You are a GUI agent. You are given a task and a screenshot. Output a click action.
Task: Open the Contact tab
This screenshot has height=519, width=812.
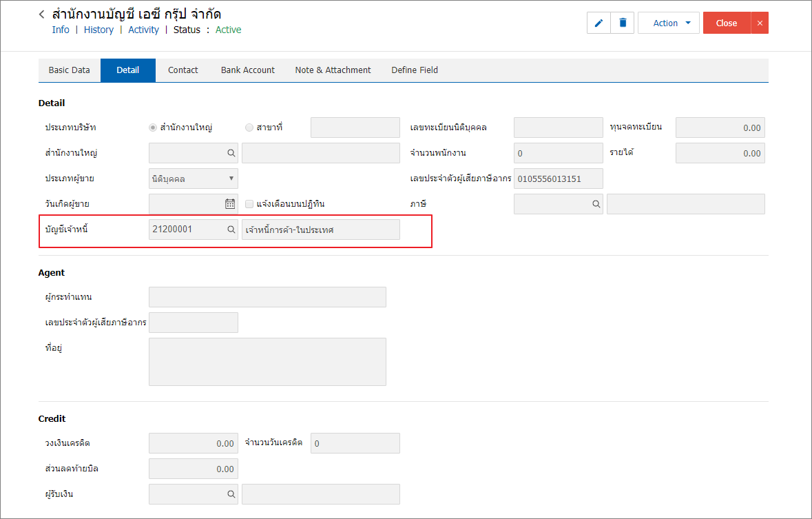(183, 70)
